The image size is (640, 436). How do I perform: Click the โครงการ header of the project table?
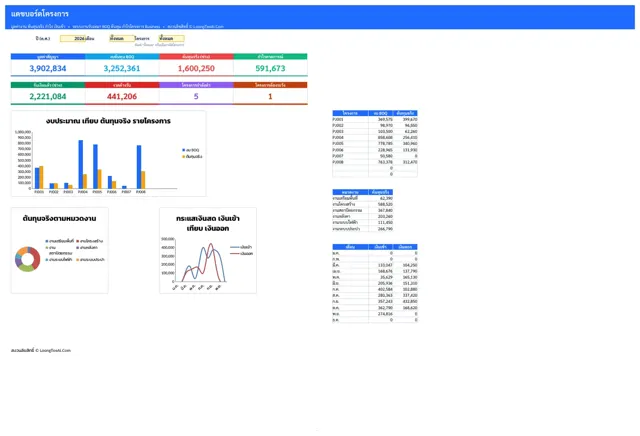tap(350, 113)
